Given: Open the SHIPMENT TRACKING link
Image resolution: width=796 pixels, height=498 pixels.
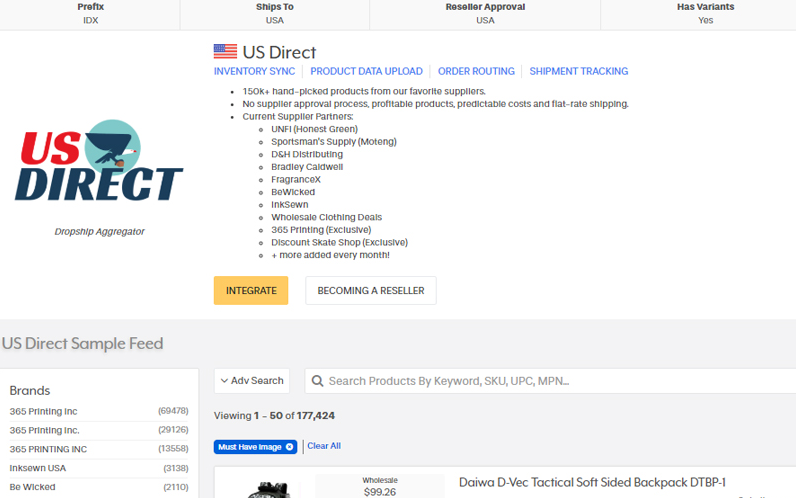Looking at the screenshot, I should 579,71.
